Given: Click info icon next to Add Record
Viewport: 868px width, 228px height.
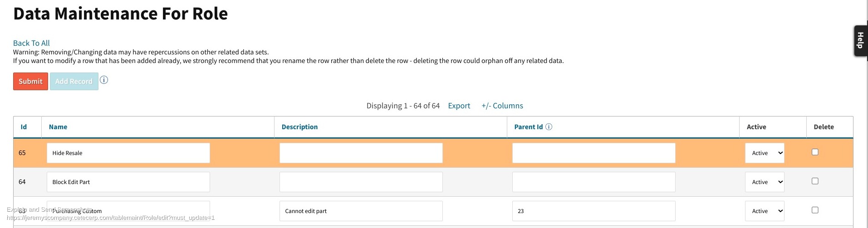Looking at the screenshot, I should tap(104, 80).
